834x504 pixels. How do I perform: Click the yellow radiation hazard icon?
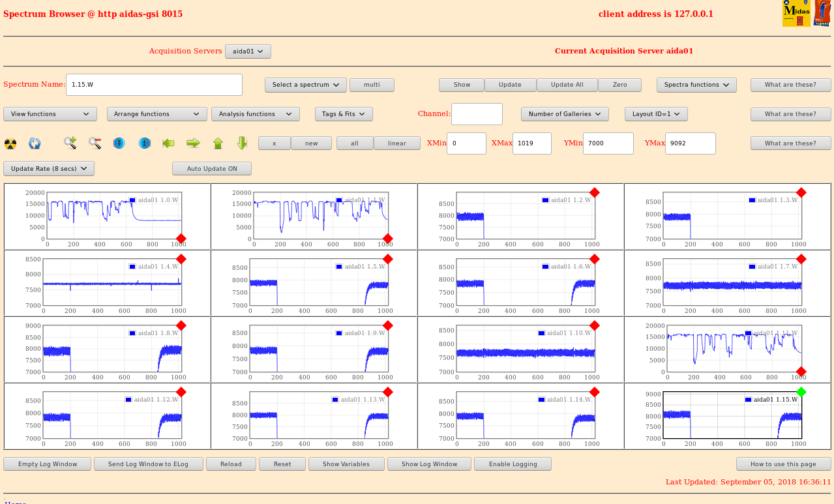coord(10,143)
